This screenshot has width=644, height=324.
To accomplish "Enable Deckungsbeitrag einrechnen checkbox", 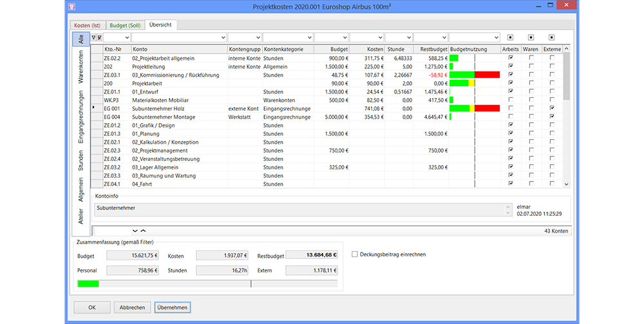I will pos(354,254).
